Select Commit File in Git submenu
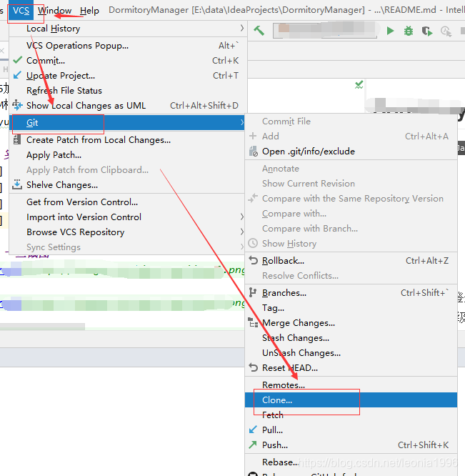Image resolution: width=465 pixels, height=476 pixels. tap(351, 122)
